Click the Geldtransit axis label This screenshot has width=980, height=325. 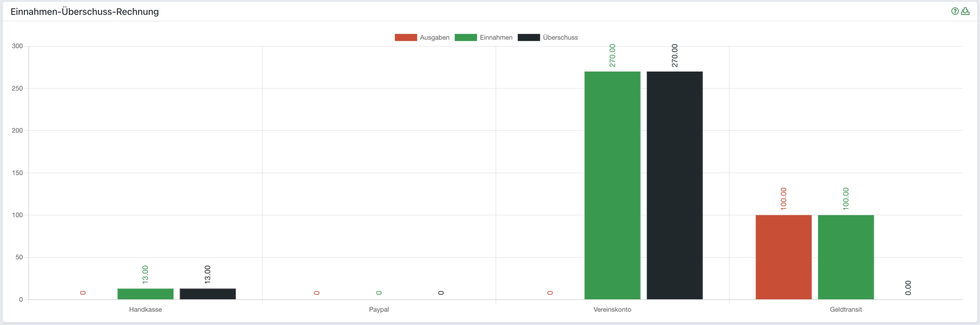(x=846, y=309)
